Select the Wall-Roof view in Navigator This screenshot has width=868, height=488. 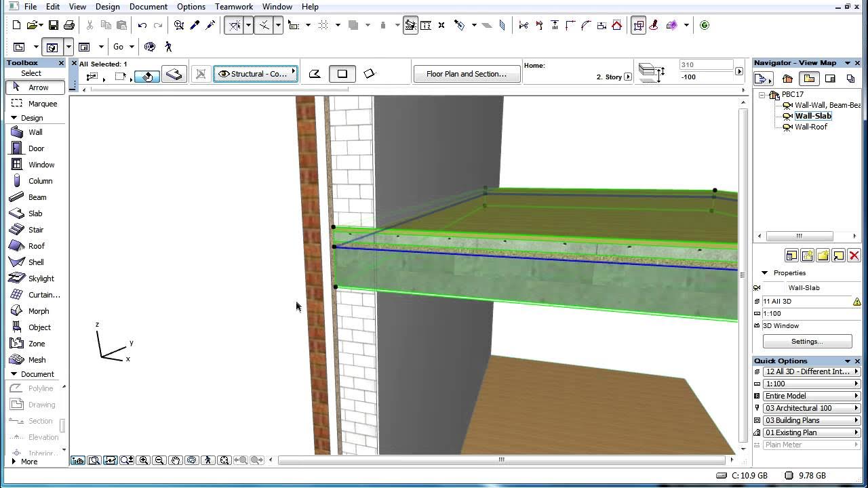(x=811, y=127)
